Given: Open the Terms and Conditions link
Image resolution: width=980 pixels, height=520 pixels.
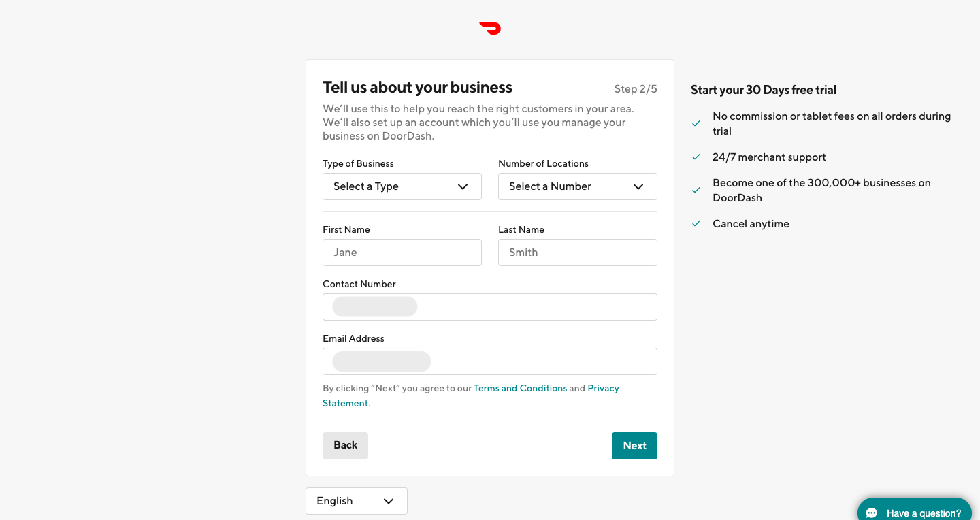Looking at the screenshot, I should tap(520, 388).
